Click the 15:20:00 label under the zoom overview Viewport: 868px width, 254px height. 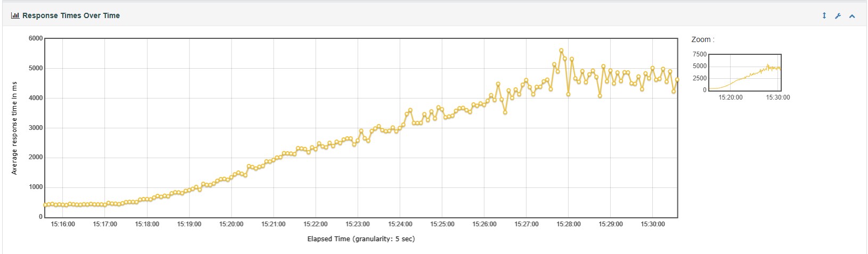pos(730,97)
